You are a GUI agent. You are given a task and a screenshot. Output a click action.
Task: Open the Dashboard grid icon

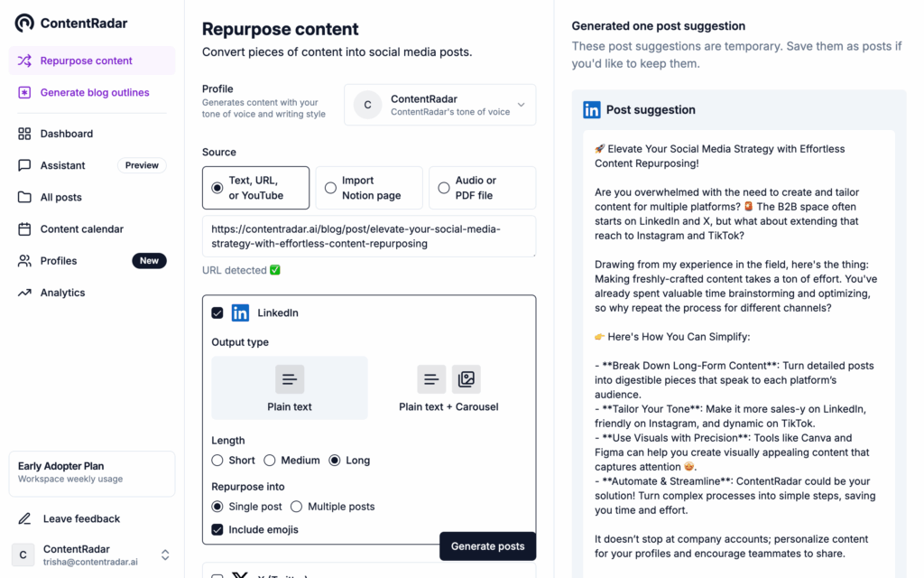24,134
